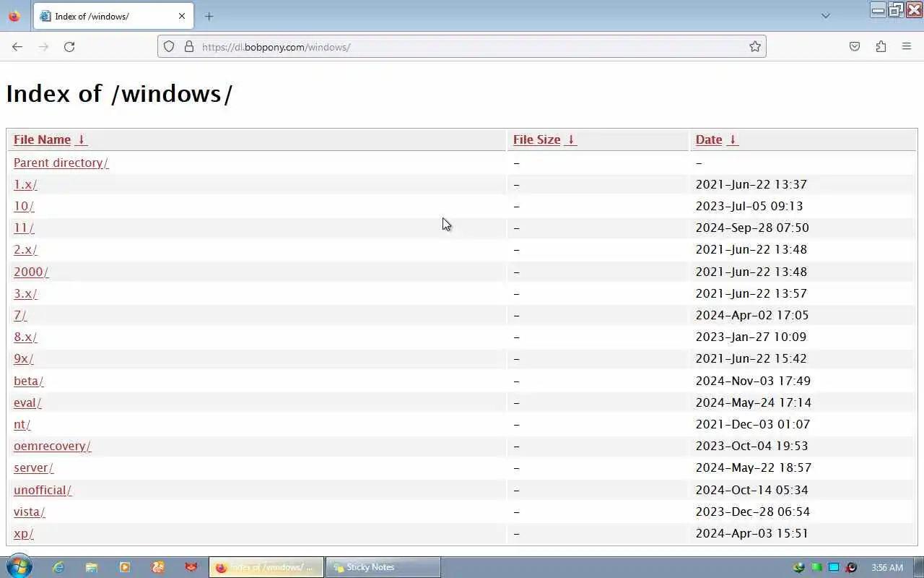
Task: Open the 2.x/ folder link
Action: (25, 249)
